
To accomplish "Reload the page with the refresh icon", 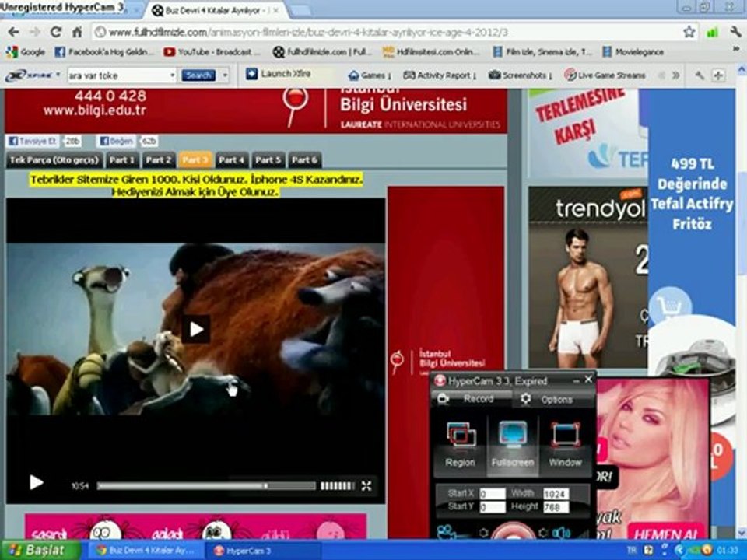I will pyautogui.click(x=56, y=32).
